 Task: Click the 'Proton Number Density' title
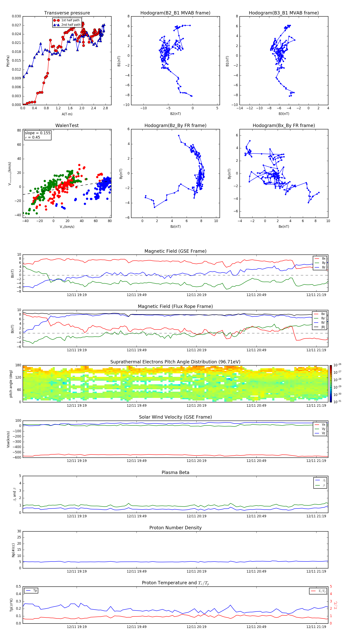(x=175, y=528)
